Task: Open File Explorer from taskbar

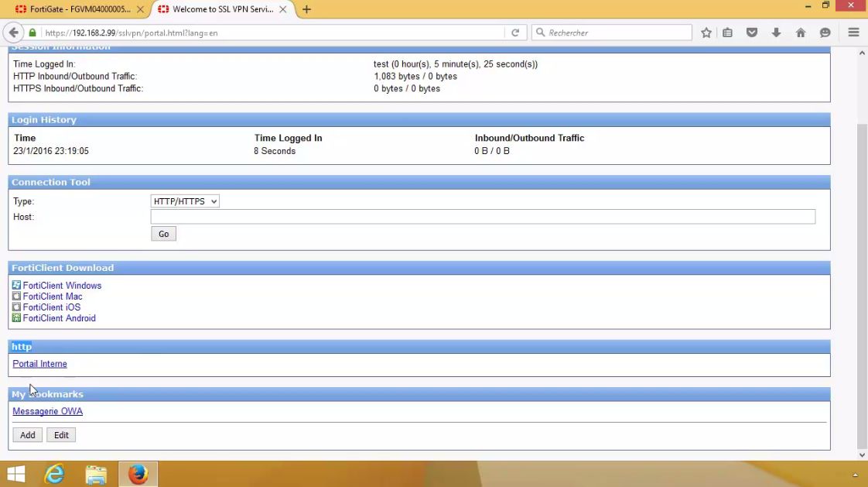Action: click(96, 475)
